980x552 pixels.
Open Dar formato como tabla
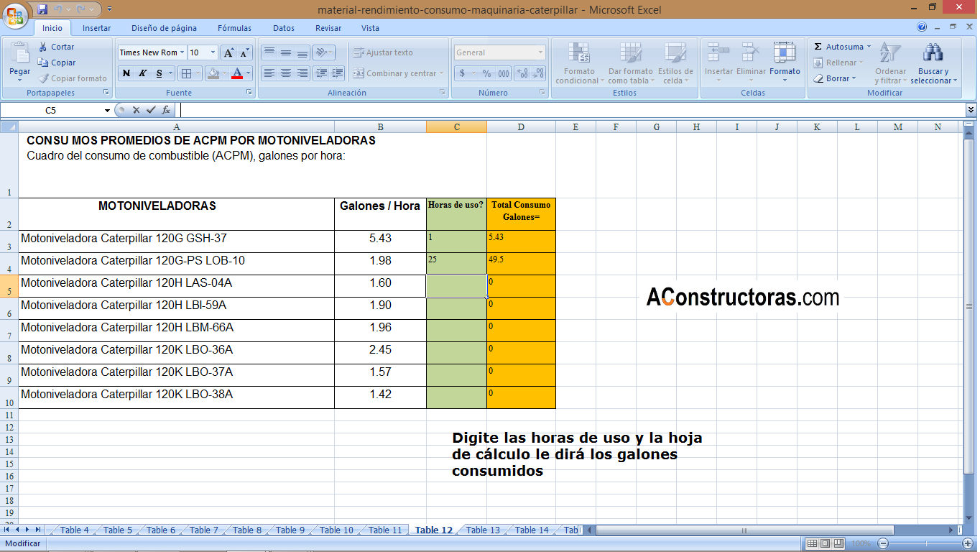[630, 63]
